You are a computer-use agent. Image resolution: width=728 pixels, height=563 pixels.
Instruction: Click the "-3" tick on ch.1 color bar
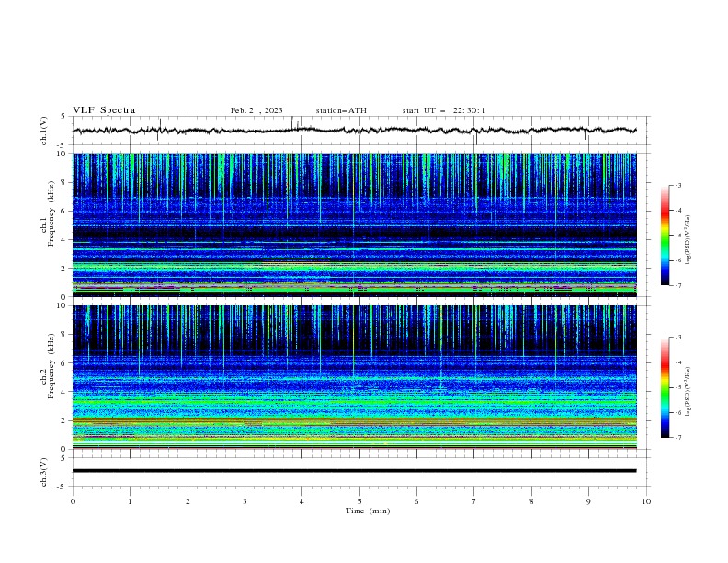pos(677,185)
